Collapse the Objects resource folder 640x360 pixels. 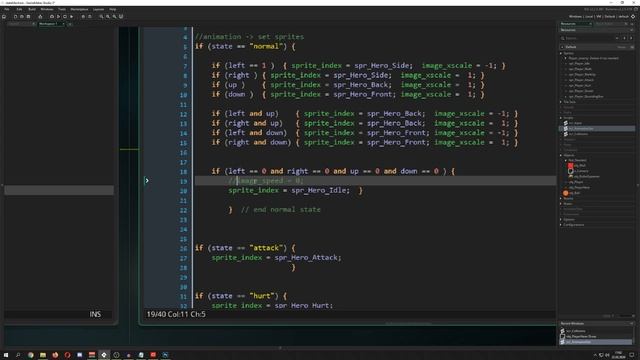561,155
